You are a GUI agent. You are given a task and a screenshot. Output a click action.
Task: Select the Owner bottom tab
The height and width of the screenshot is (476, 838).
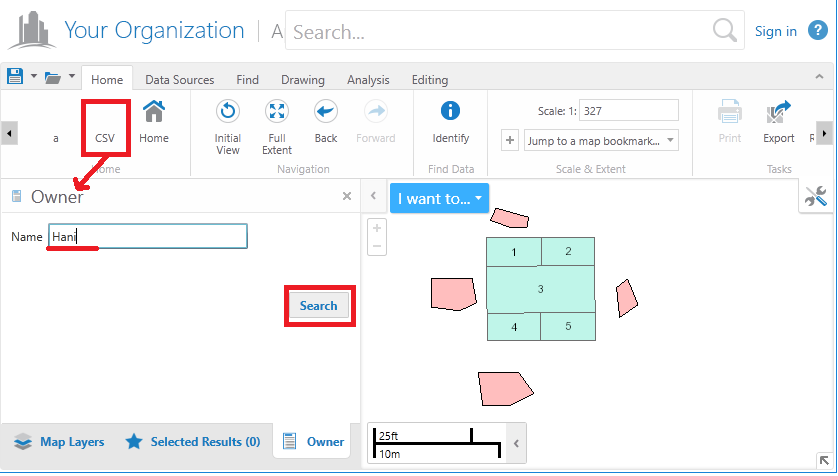coord(313,442)
